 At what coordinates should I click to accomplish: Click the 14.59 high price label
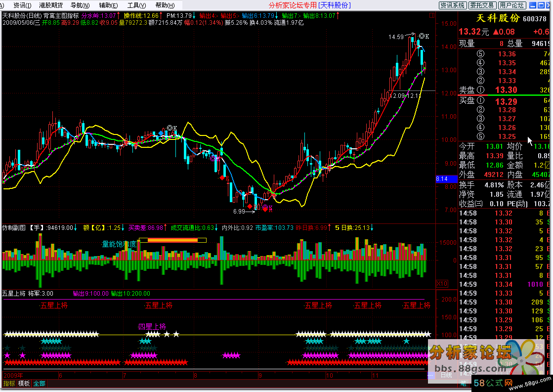[x=396, y=37]
